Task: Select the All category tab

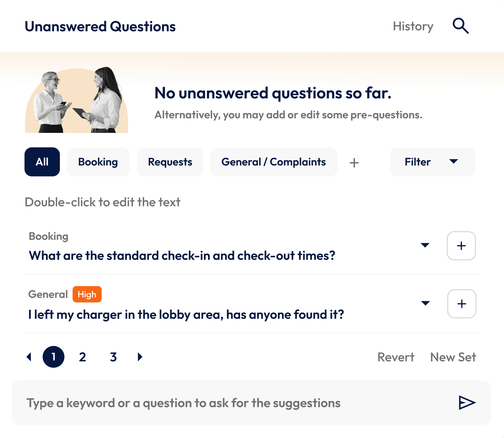Action: pos(42,162)
